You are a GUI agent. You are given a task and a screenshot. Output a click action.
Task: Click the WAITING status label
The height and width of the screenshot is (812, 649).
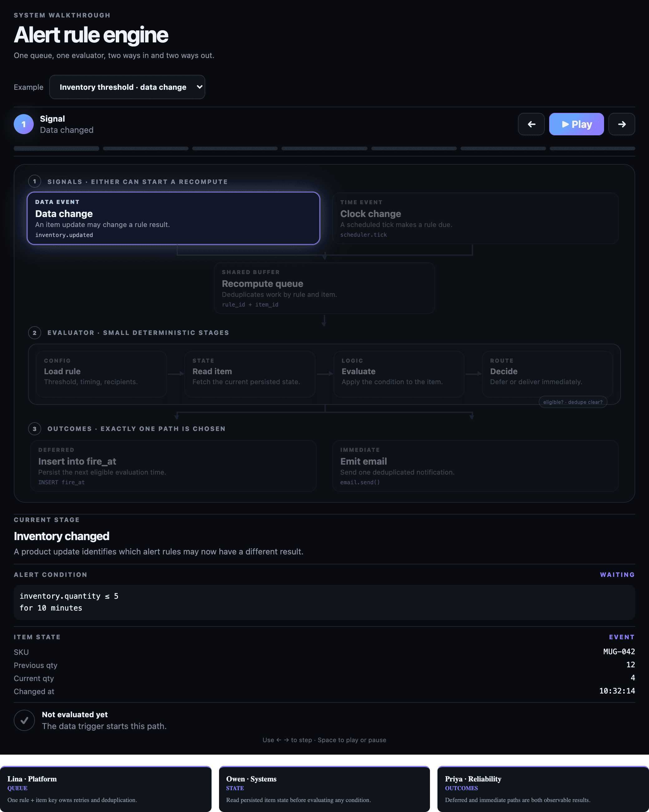coord(617,574)
